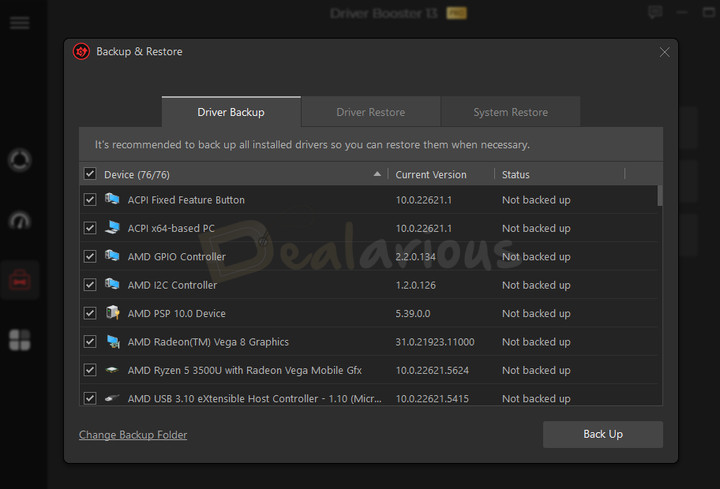Toggle the select-all Device (76/76) checkbox
Viewport: 720px width, 489px height.
pos(90,174)
